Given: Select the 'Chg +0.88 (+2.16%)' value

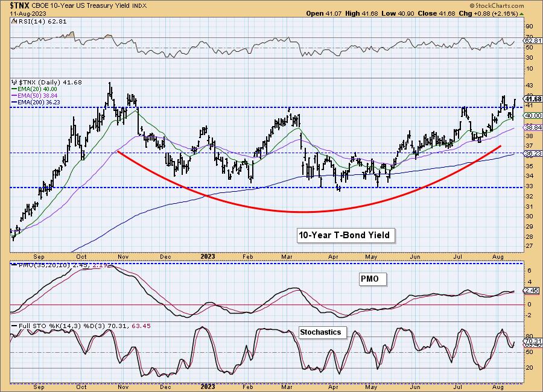Looking at the screenshot, I should click(488, 13).
